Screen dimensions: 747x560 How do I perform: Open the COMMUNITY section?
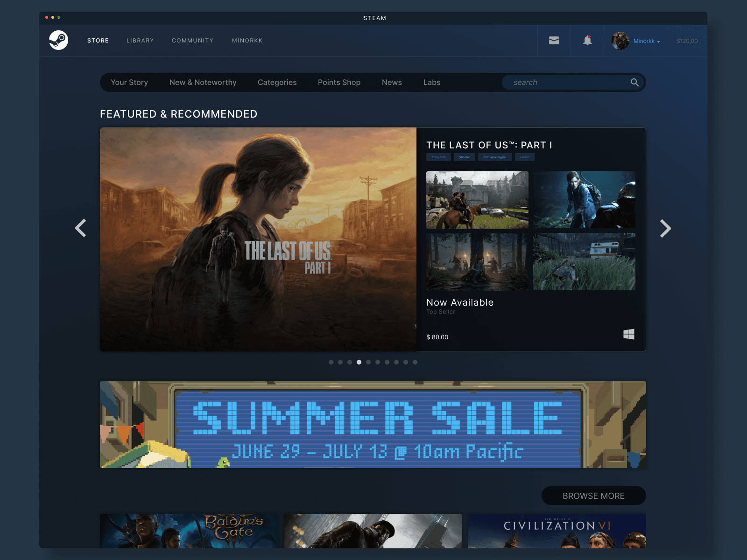click(192, 41)
